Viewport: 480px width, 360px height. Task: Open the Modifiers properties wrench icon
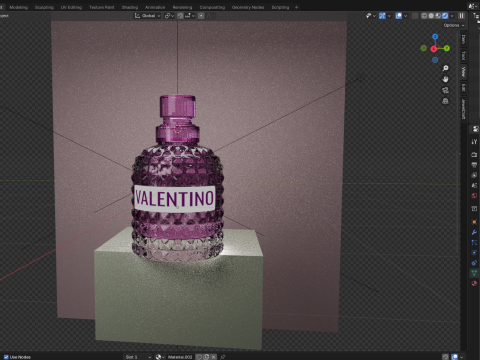474,232
